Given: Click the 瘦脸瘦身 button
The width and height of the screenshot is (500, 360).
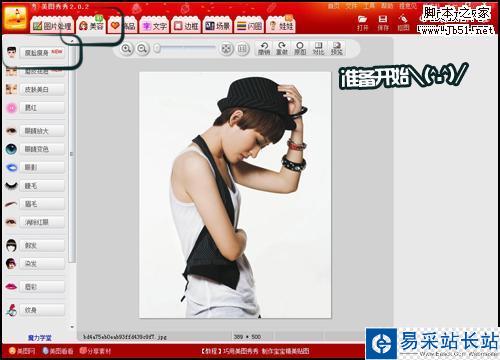Looking at the screenshot, I should (x=42, y=53).
